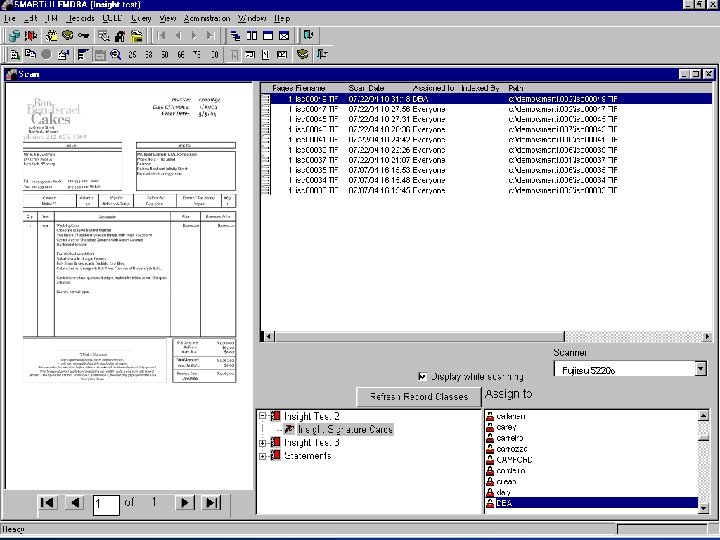Open the Window menu
The image size is (720, 540).
click(252, 18)
